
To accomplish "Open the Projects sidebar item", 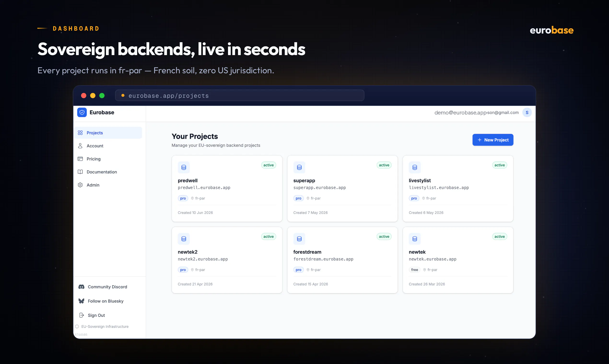I will (x=108, y=133).
